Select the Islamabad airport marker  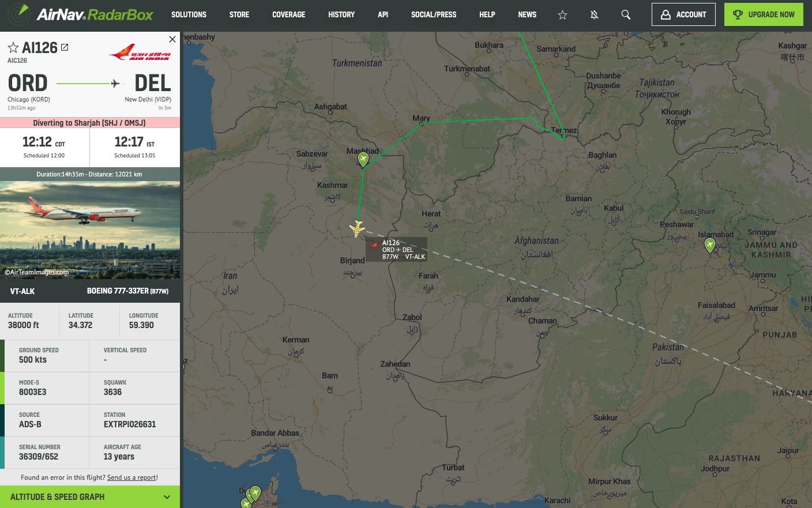pyautogui.click(x=710, y=245)
